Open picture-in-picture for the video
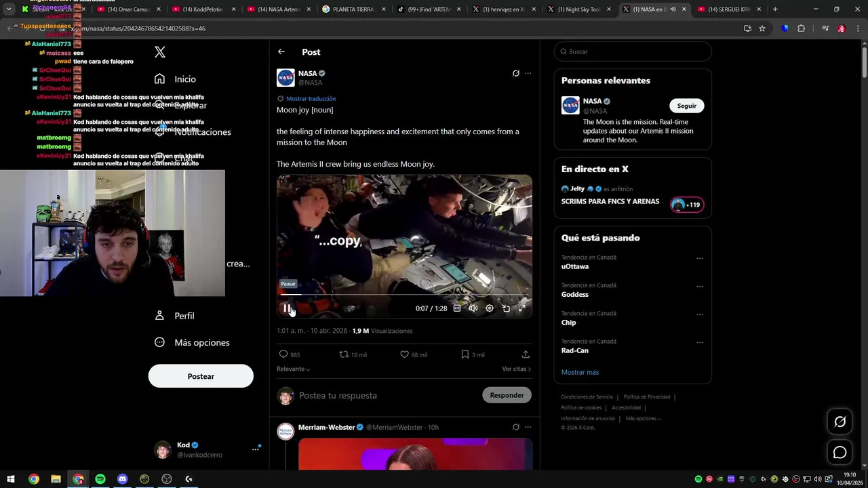The width and height of the screenshot is (868, 488). tap(506, 308)
